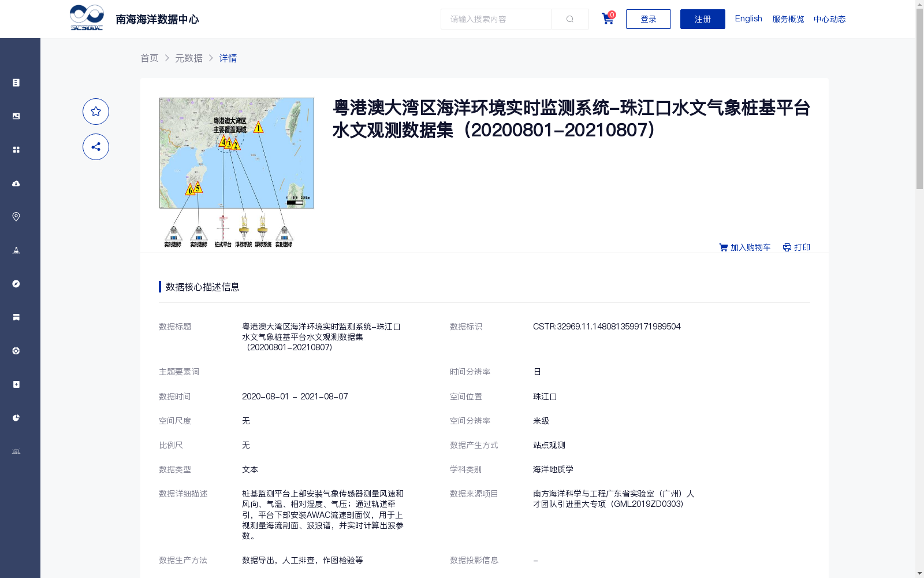Image resolution: width=924 pixels, height=578 pixels.
Task: Open the Greater Bay Area map thumbnail
Action: pos(237,173)
